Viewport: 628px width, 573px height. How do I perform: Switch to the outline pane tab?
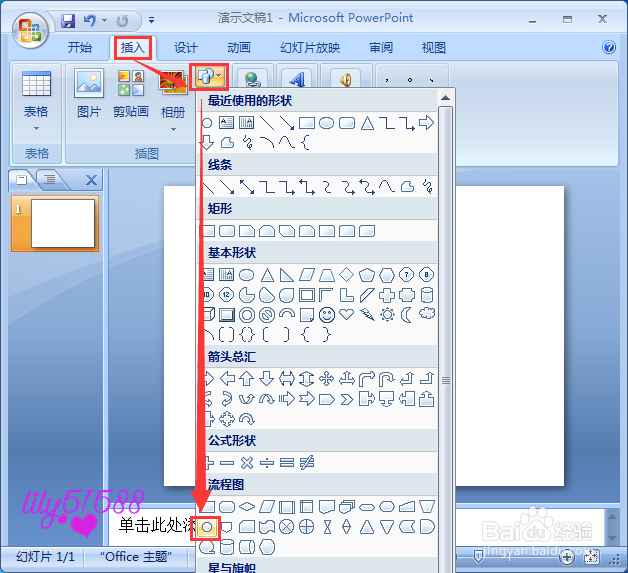point(50,180)
